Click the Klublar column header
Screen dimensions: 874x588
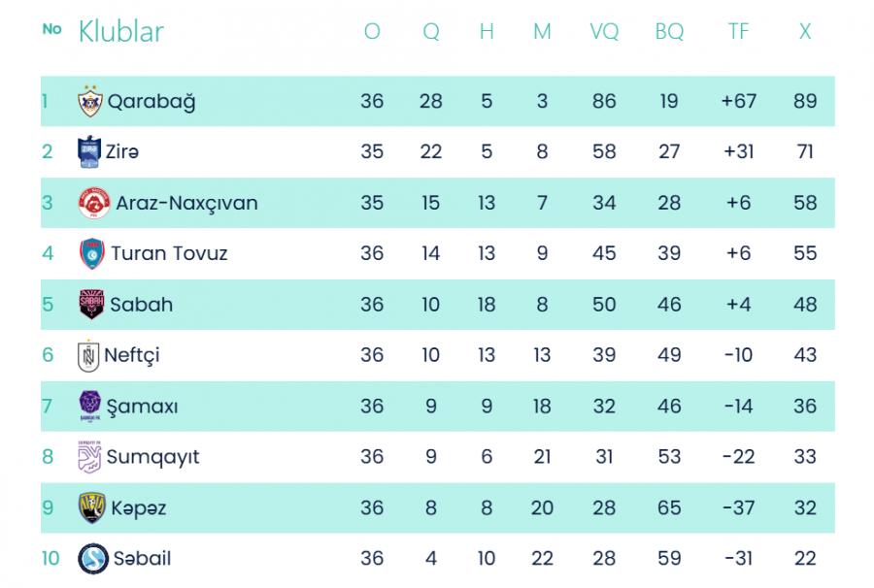click(x=121, y=31)
